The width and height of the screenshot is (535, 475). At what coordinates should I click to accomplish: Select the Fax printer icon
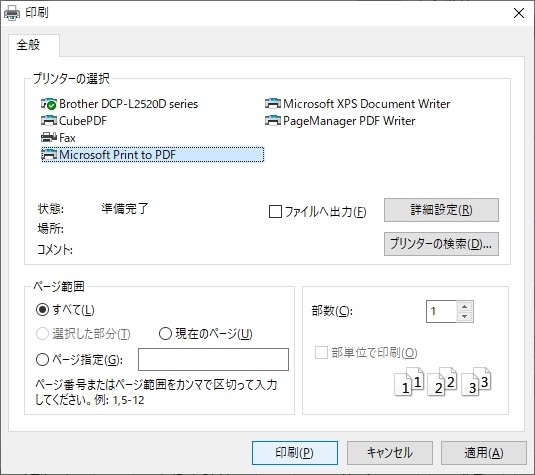pos(49,138)
